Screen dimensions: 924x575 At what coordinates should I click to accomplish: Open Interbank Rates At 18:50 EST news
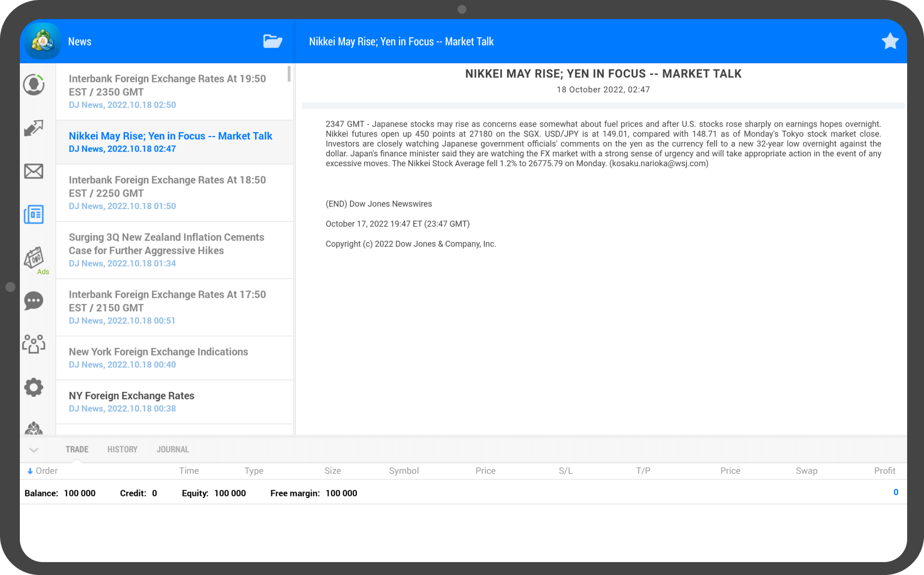[x=175, y=193]
